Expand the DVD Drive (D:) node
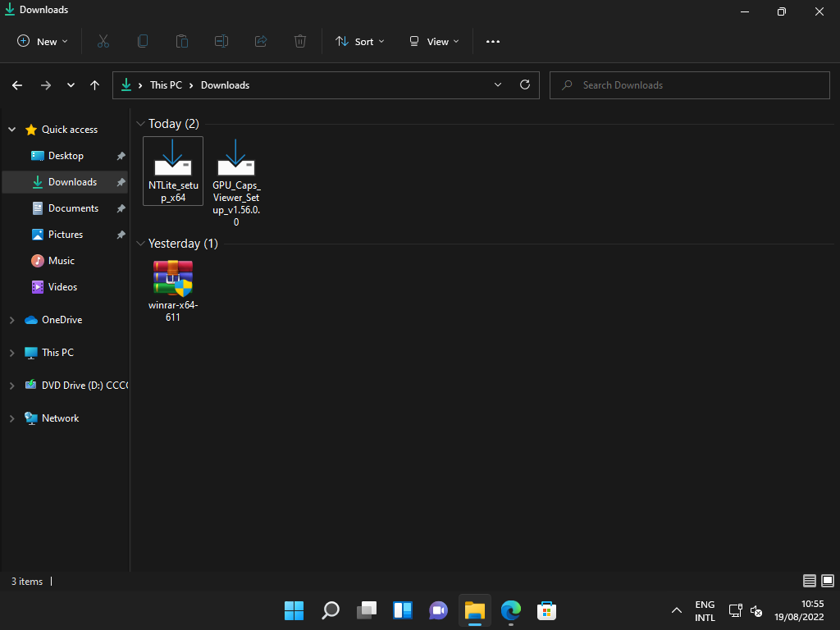Screen dimensions: 840x630 tap(11, 386)
